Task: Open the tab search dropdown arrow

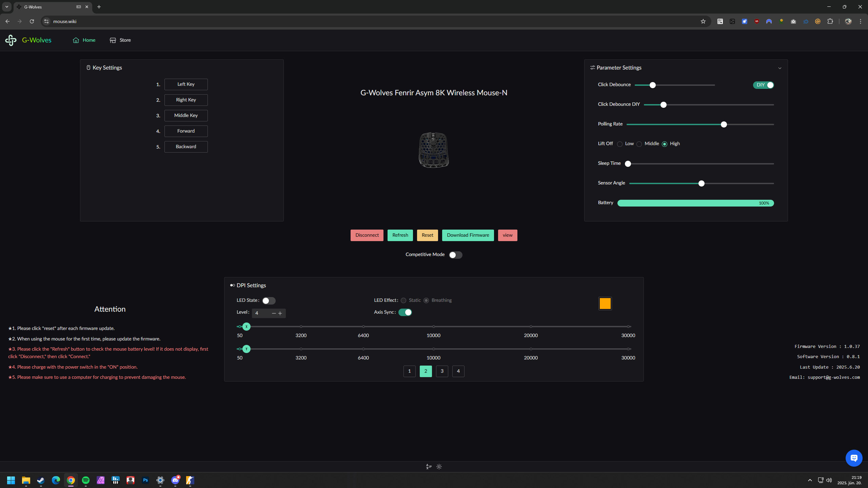Action: pos(7,7)
